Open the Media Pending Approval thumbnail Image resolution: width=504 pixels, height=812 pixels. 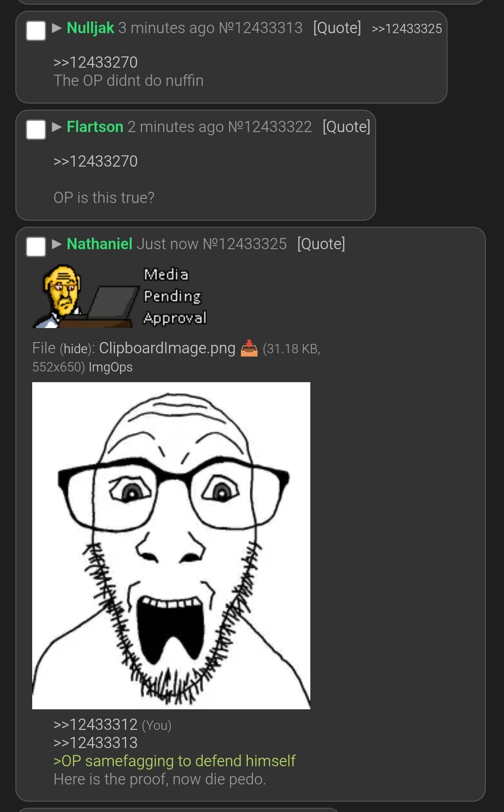[120, 296]
